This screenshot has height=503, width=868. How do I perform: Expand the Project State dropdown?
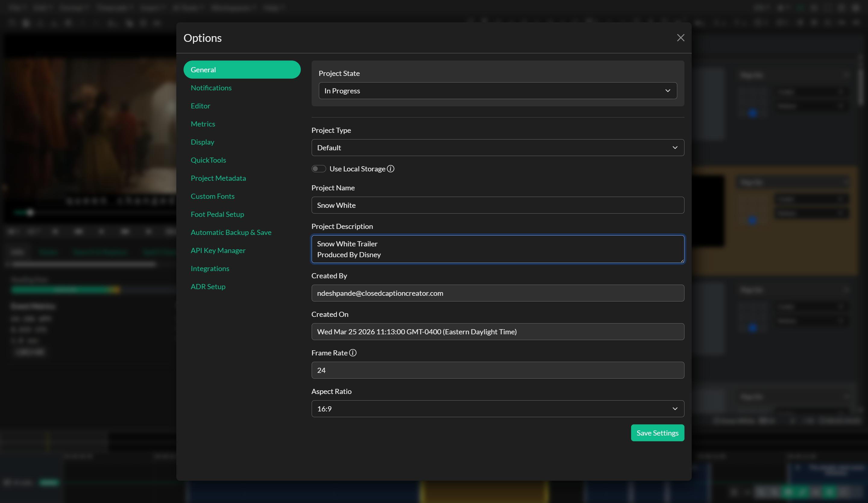(498, 91)
